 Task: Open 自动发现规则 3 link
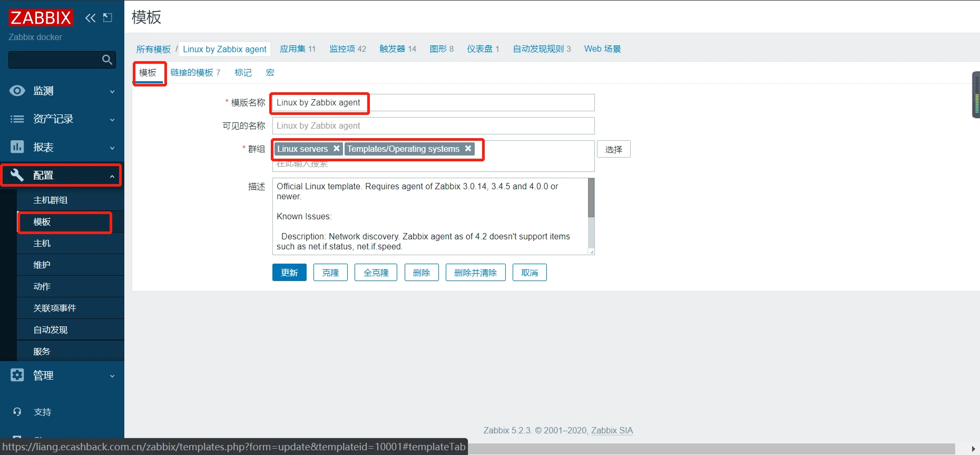click(542, 49)
